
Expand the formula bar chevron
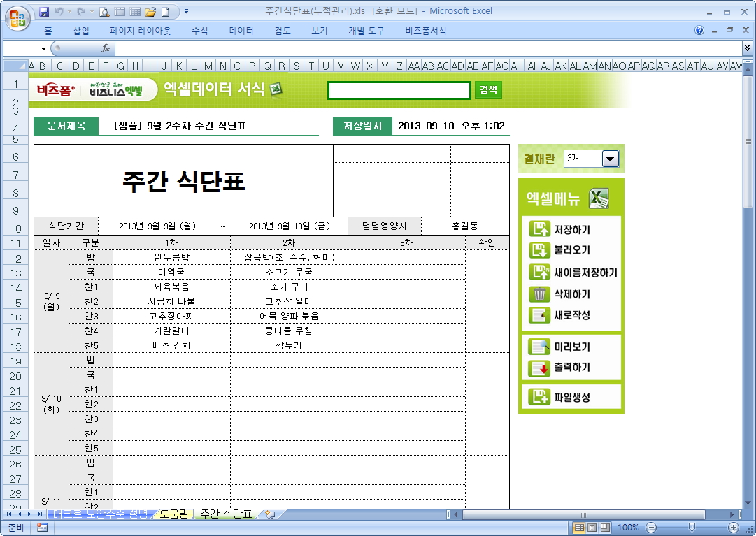(747, 48)
